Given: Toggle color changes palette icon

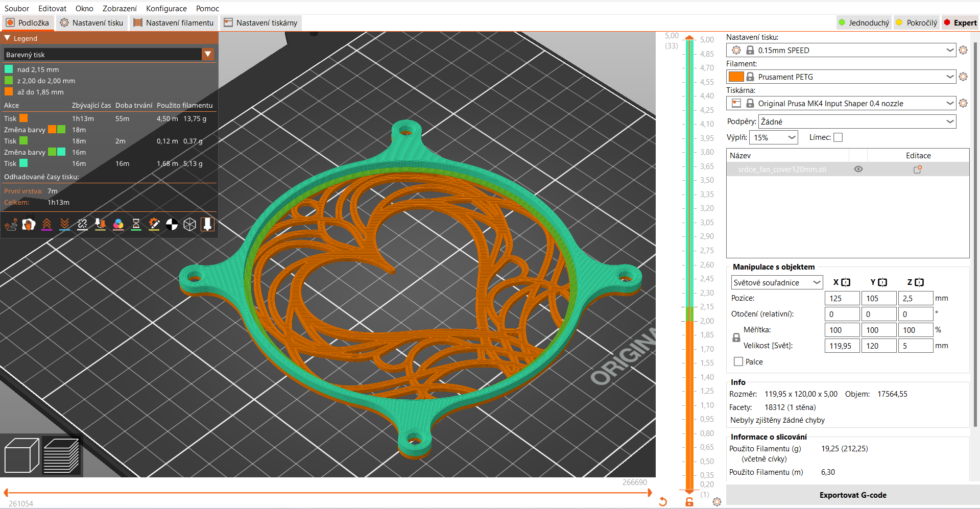Looking at the screenshot, I should pos(118,225).
